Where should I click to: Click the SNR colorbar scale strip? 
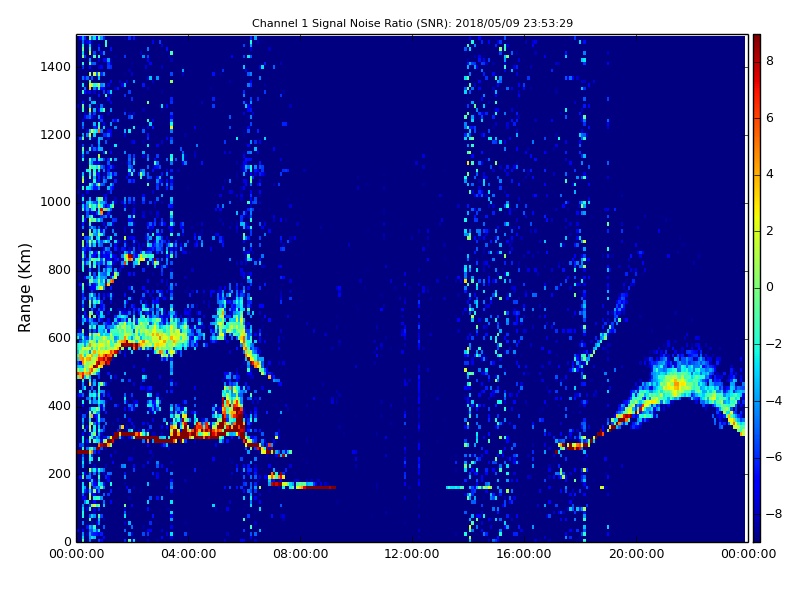click(757, 288)
